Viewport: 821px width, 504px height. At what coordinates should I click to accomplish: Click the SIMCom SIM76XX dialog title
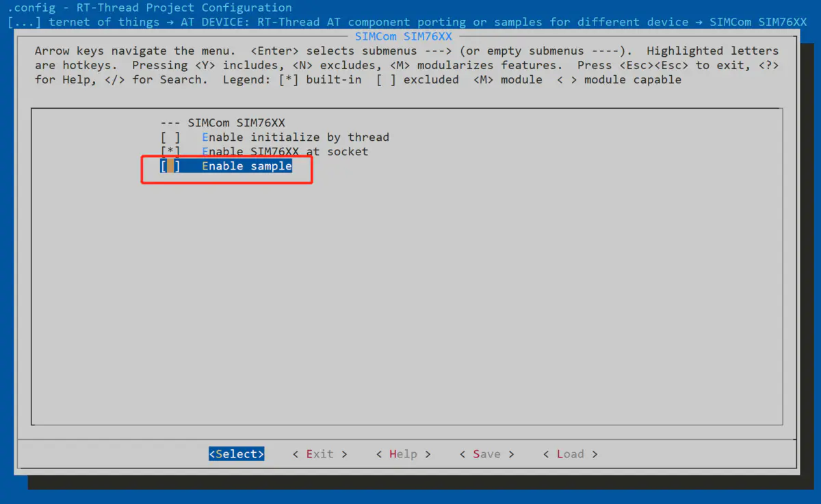404,36
